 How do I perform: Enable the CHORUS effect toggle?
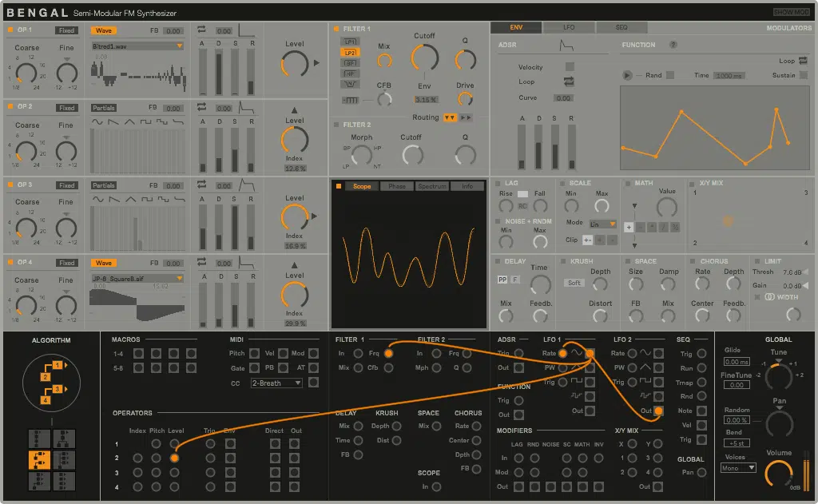[x=693, y=261]
